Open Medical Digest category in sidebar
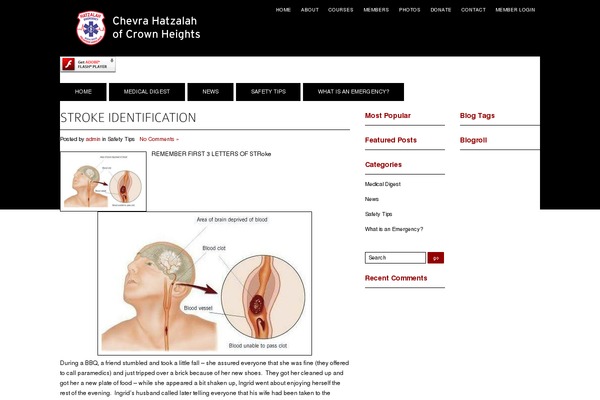This screenshot has width=600, height=400. click(383, 184)
